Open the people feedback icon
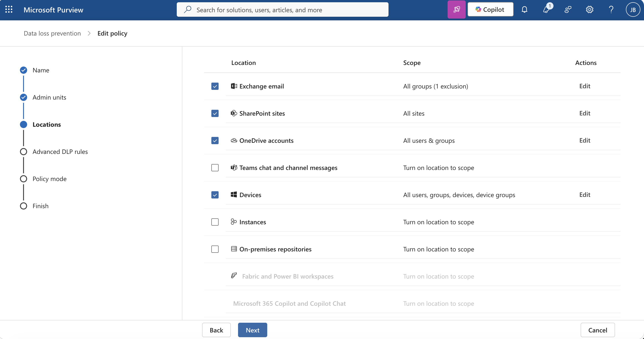 pos(568,10)
